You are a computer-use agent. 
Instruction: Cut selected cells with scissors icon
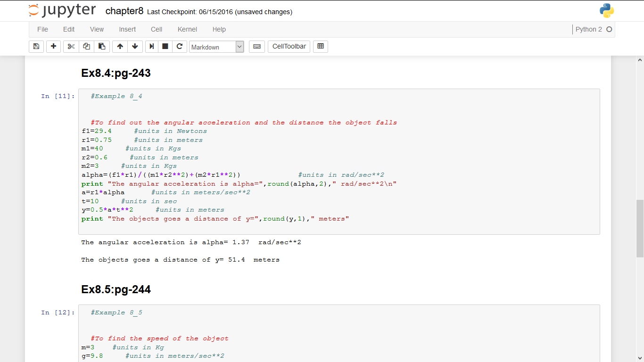pos(71,47)
